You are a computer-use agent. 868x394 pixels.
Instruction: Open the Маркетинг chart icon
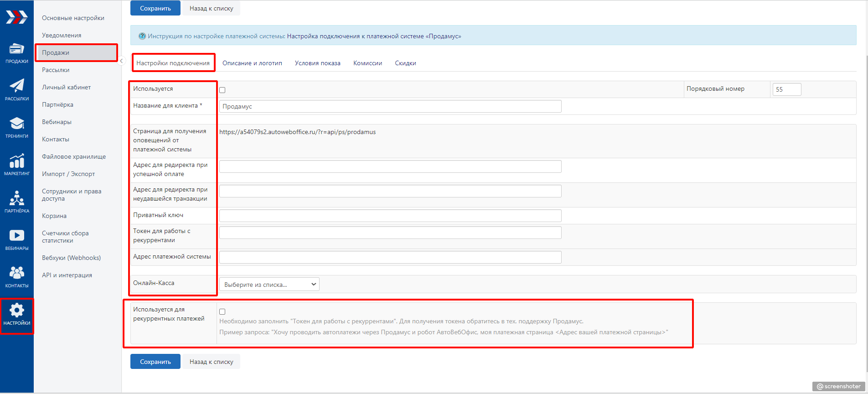[x=17, y=161]
